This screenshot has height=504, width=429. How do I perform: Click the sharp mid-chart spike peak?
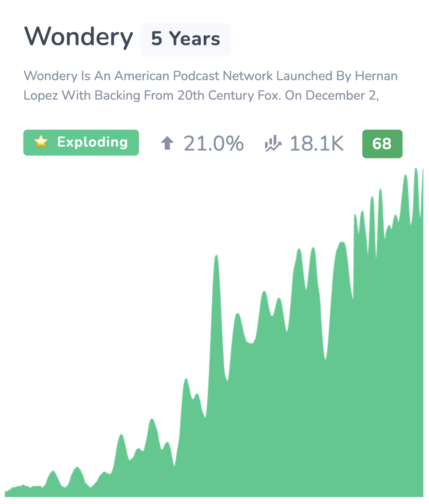(216, 257)
